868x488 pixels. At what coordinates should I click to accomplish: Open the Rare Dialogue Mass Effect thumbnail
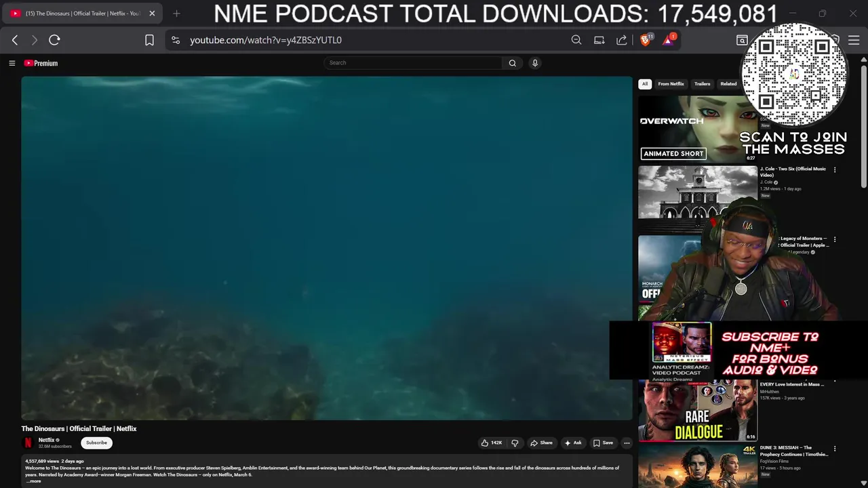click(698, 410)
